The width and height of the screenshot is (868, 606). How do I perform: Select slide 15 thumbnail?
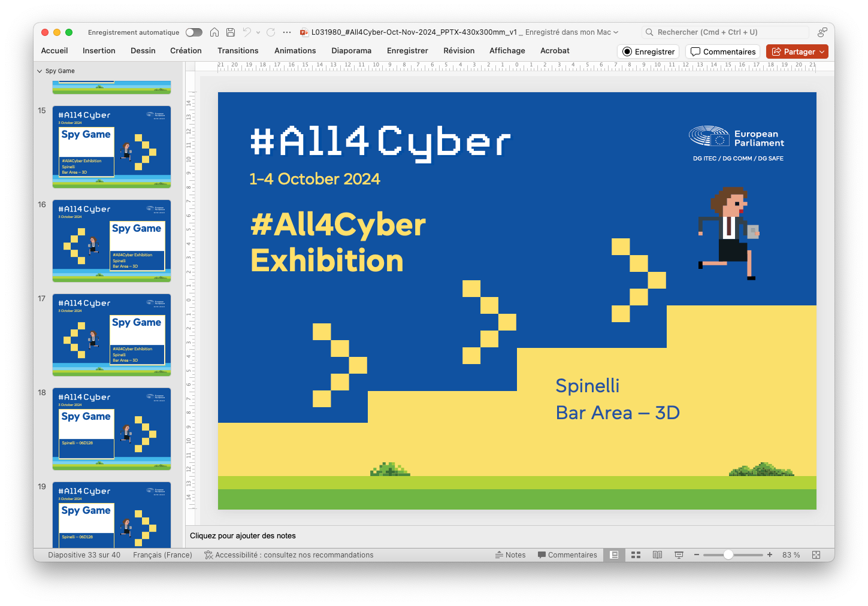[x=111, y=147]
